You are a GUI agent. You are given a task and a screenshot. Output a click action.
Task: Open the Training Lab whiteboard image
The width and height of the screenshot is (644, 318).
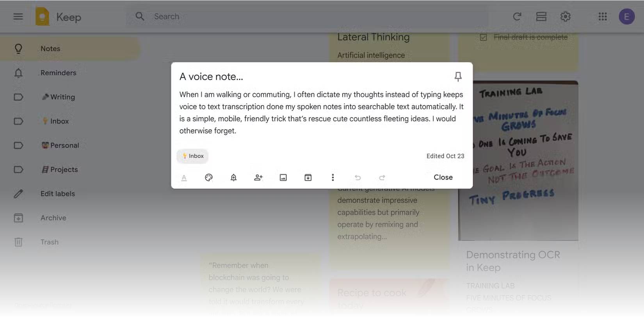click(518, 161)
